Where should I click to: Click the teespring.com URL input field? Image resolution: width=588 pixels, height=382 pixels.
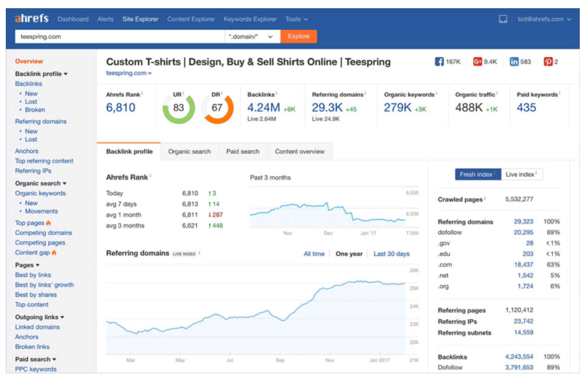[119, 37]
